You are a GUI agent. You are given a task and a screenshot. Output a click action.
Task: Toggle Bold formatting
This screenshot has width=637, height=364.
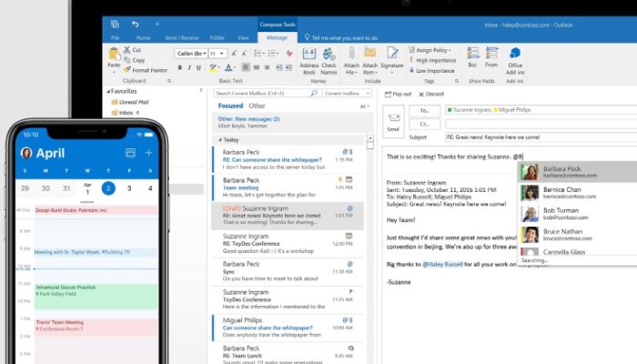tap(179, 68)
